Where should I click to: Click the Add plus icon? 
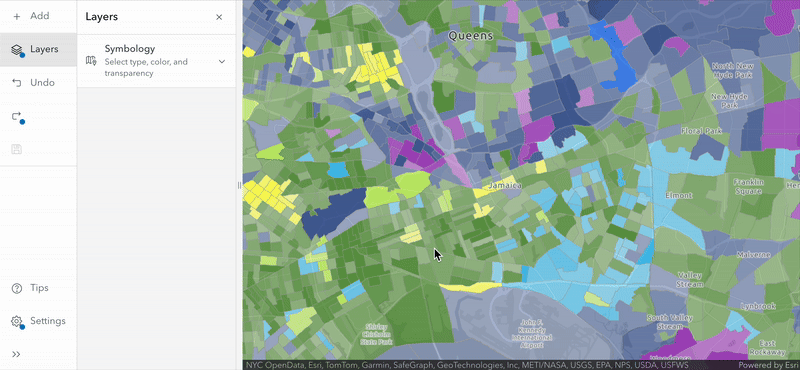click(16, 16)
